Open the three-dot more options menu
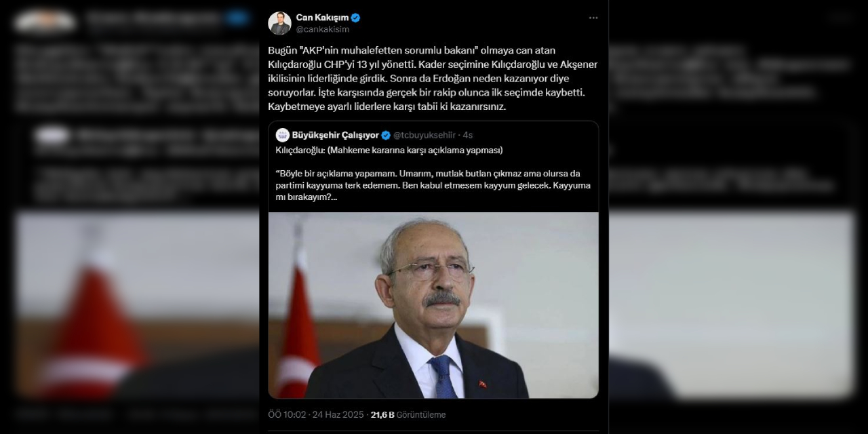Viewport: 868px width, 434px height. (x=593, y=18)
